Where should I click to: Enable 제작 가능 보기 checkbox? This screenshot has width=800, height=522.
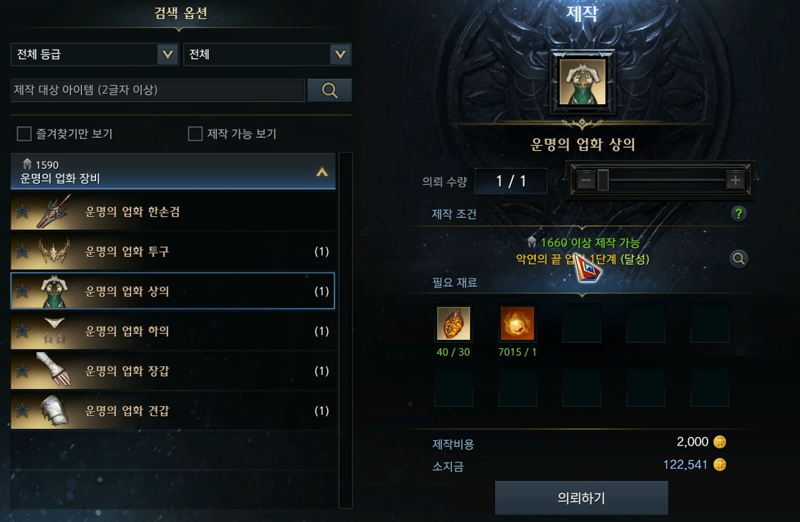point(195,134)
